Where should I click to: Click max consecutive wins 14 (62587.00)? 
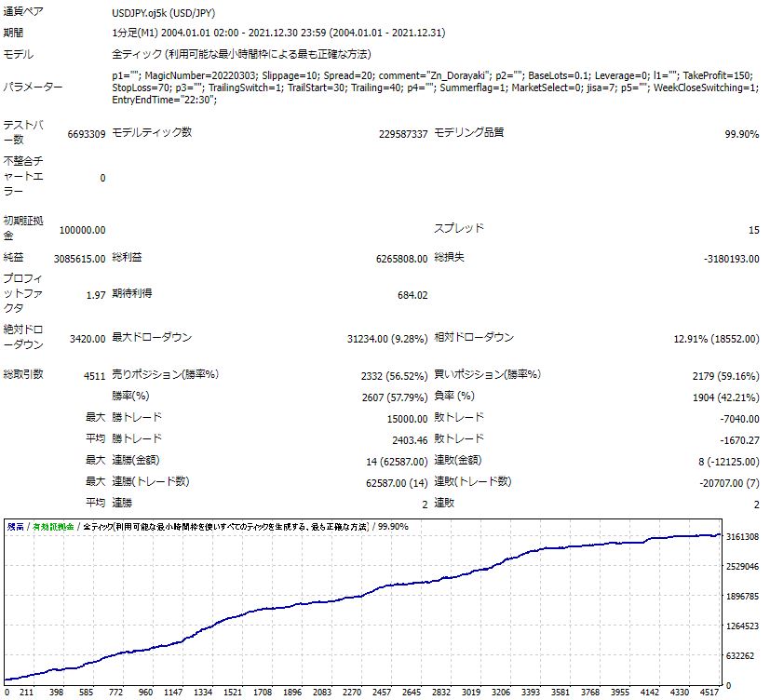click(397, 462)
